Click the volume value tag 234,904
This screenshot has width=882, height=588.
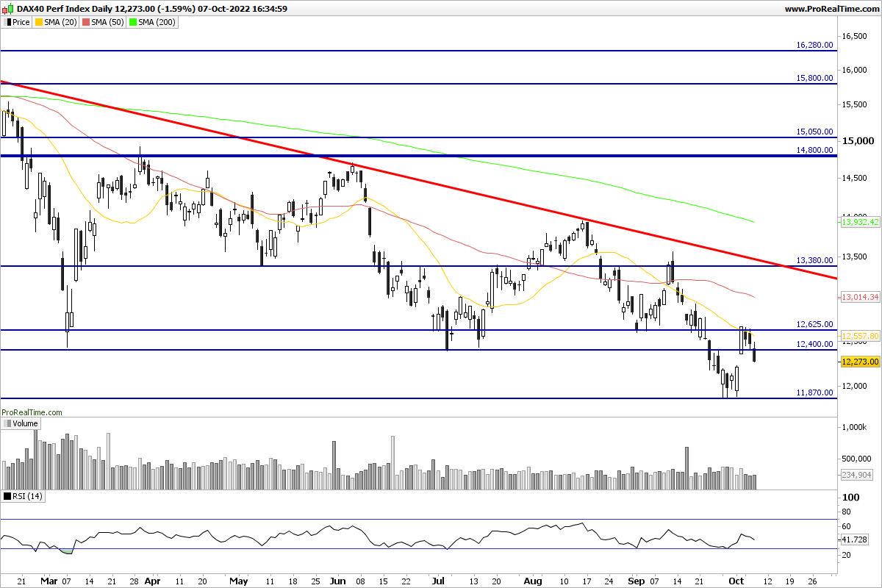pos(857,475)
